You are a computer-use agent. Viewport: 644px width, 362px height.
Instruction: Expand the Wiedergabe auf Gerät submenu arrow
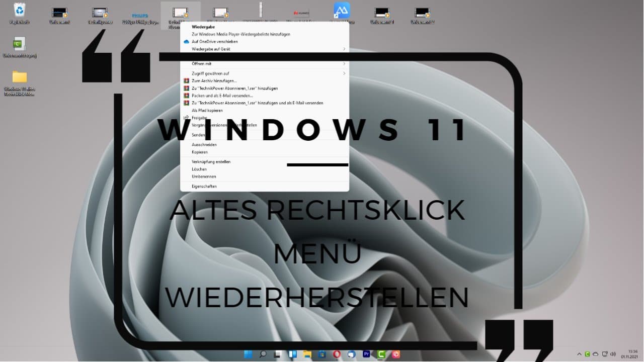click(x=344, y=49)
